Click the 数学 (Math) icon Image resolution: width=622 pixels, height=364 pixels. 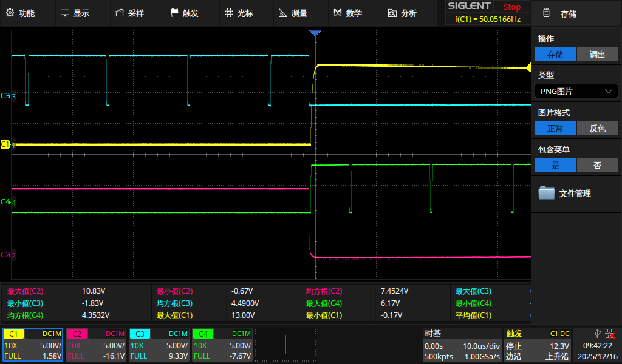pyautogui.click(x=338, y=13)
